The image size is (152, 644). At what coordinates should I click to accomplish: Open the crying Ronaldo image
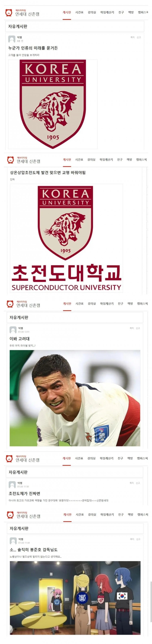75,398
